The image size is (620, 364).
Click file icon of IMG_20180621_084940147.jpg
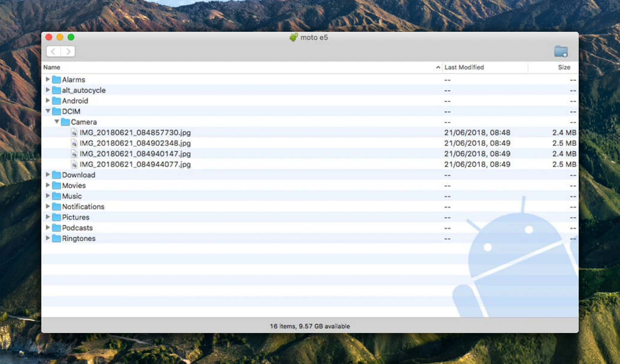(74, 154)
